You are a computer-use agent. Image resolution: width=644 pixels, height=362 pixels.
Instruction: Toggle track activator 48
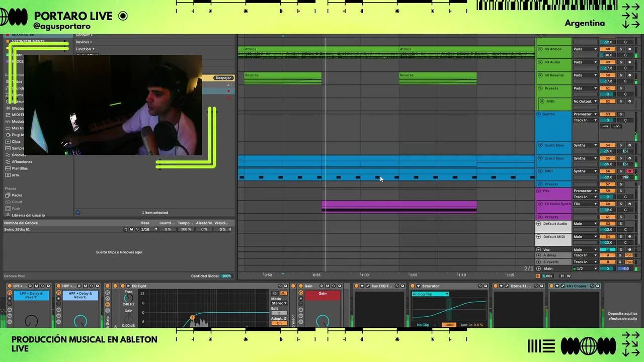tap(608, 49)
